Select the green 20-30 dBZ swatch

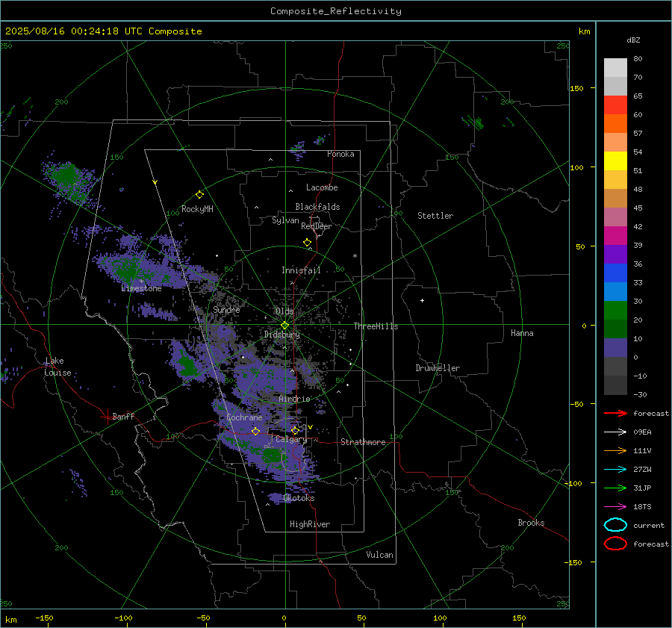(615, 310)
